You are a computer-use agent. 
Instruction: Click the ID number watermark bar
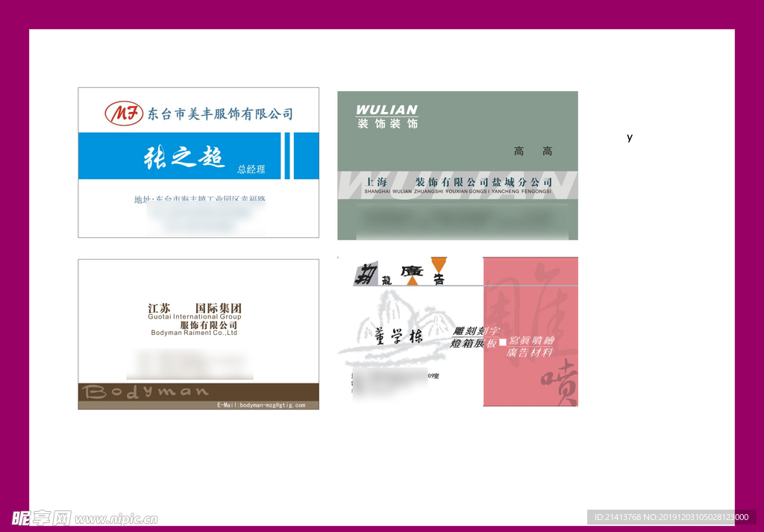(x=671, y=517)
